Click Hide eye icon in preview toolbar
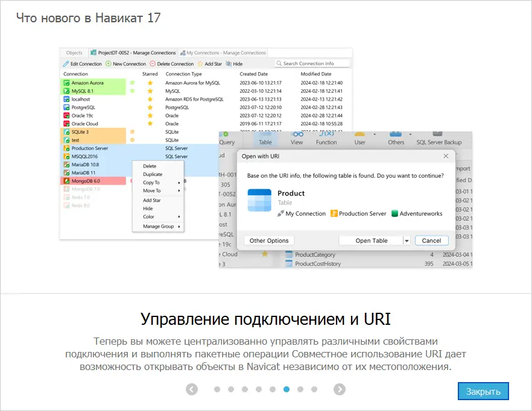Viewport: 532px width, 411px height. (229, 64)
